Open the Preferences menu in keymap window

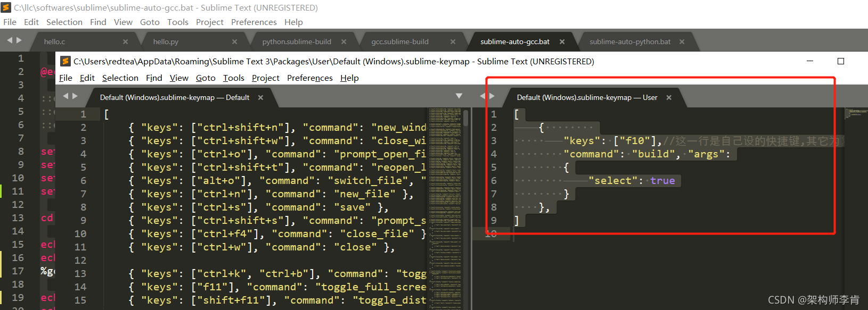309,78
